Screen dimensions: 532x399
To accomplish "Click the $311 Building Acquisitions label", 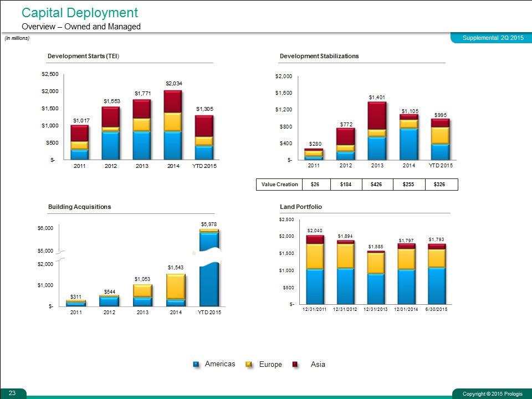I will 76,296.
